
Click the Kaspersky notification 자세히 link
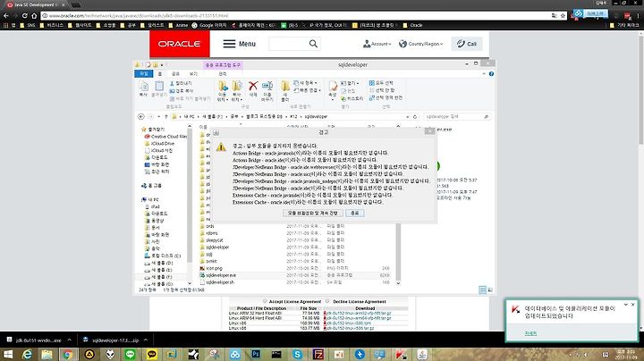tap(530, 333)
